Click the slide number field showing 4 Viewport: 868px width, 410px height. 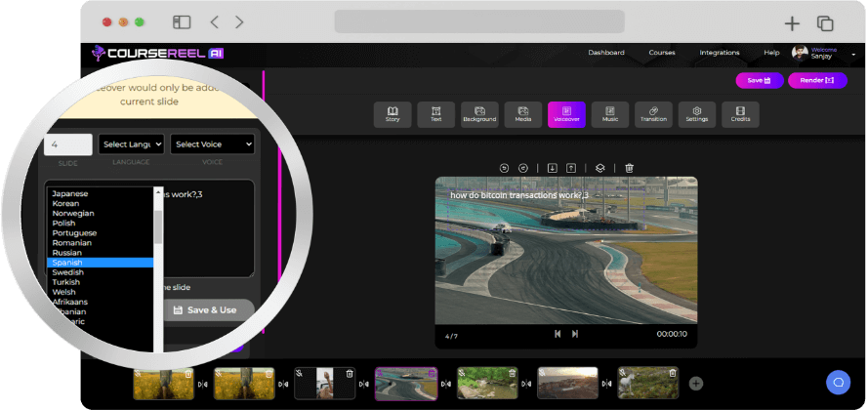click(x=68, y=144)
